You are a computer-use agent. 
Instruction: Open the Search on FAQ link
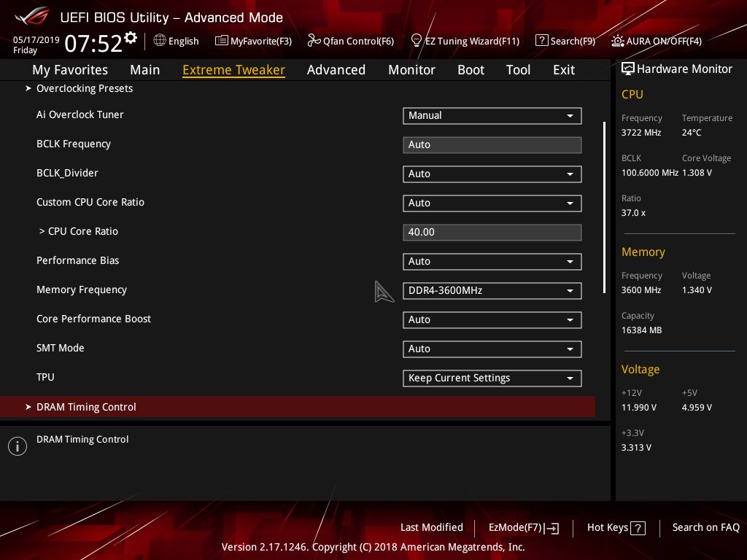tap(706, 527)
